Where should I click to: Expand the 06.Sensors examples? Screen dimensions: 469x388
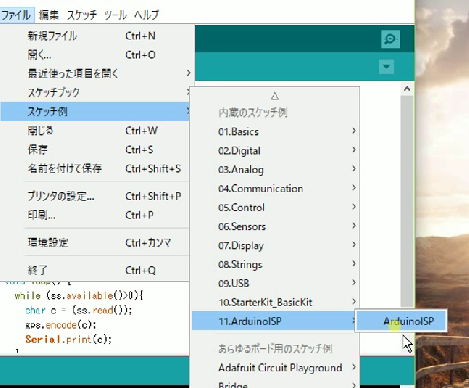(275, 226)
